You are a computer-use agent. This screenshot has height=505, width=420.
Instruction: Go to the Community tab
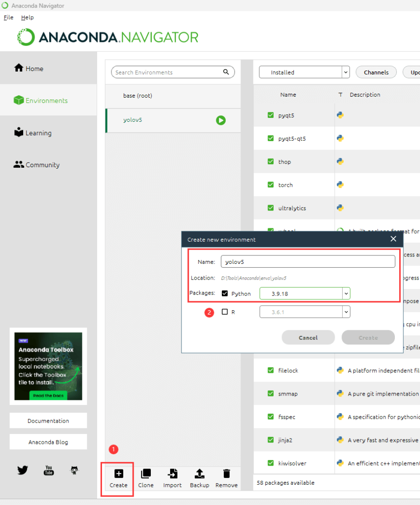click(48, 165)
